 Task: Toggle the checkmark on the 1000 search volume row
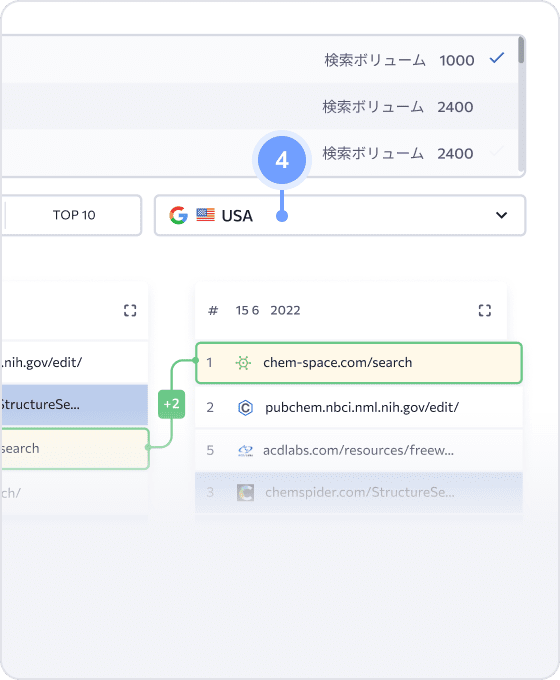click(497, 58)
